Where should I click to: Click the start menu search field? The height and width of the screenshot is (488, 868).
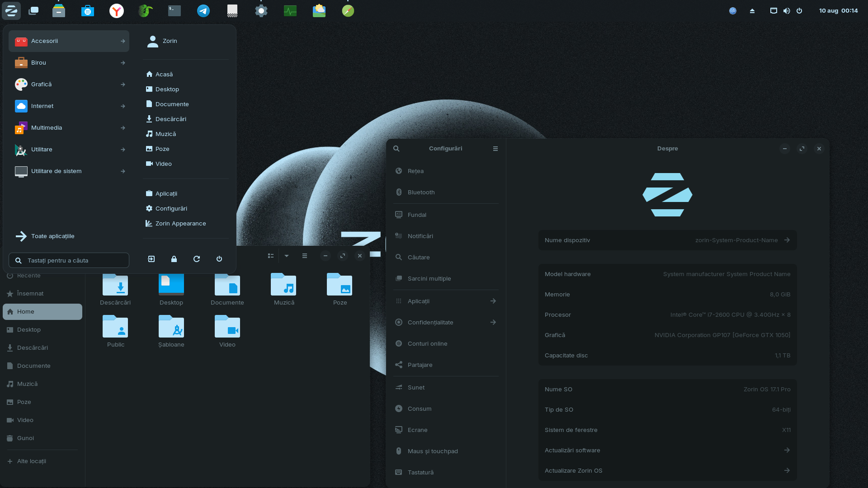tap(69, 260)
